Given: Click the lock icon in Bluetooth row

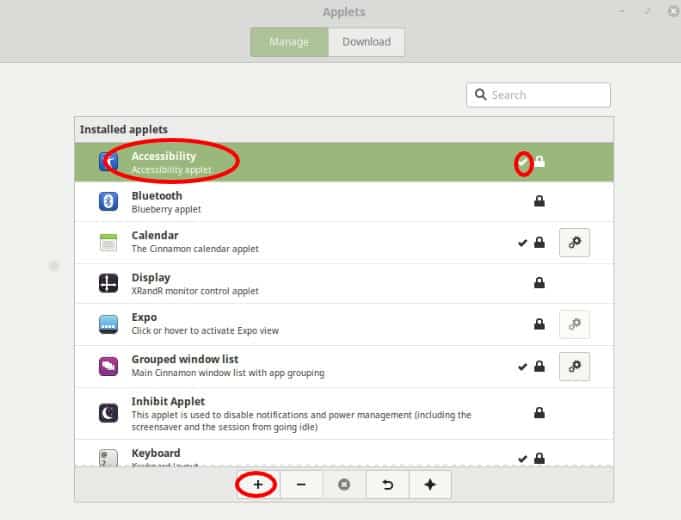Looking at the screenshot, I should tap(539, 201).
